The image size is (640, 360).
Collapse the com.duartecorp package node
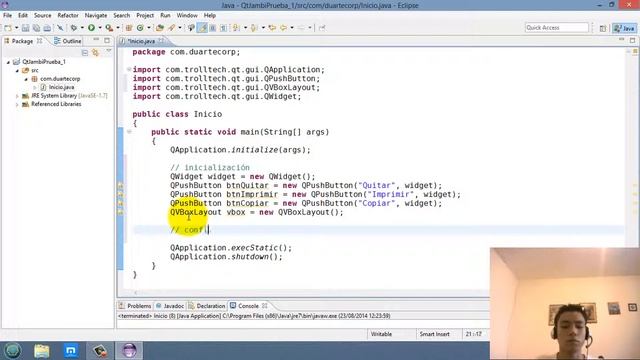point(26,79)
